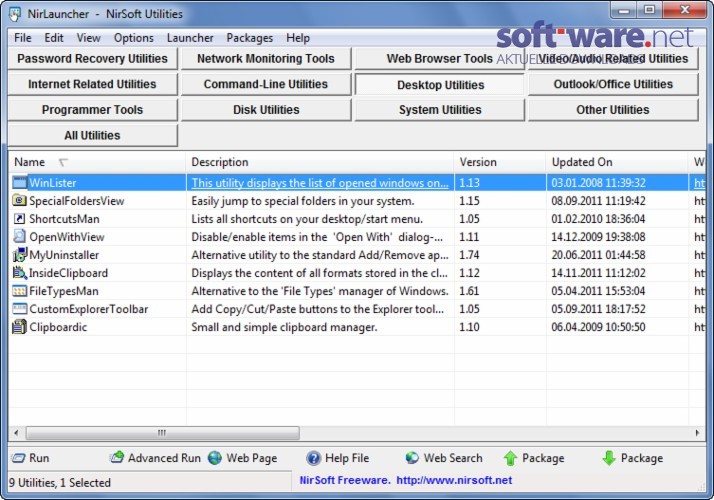Click the NirLauncher title bar icon
714x500 pixels.
(x=15, y=14)
